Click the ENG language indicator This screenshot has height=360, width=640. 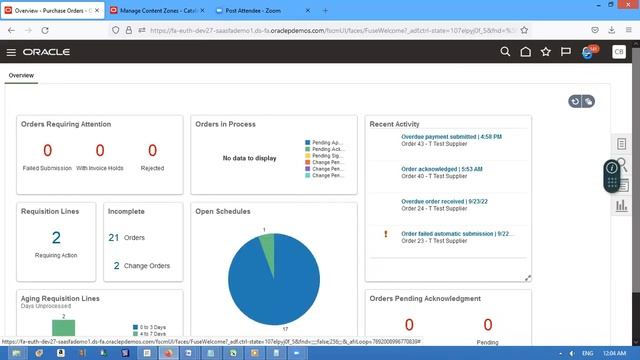587,353
